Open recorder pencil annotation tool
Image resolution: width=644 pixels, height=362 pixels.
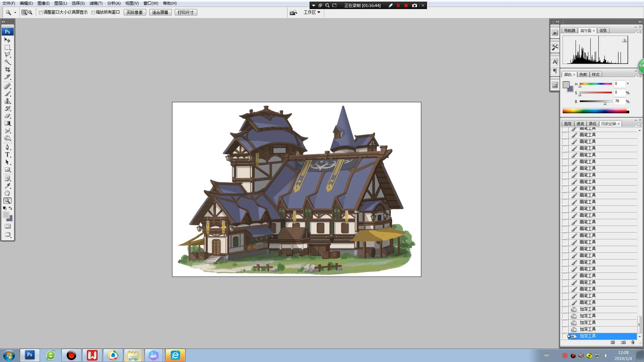(x=391, y=5)
